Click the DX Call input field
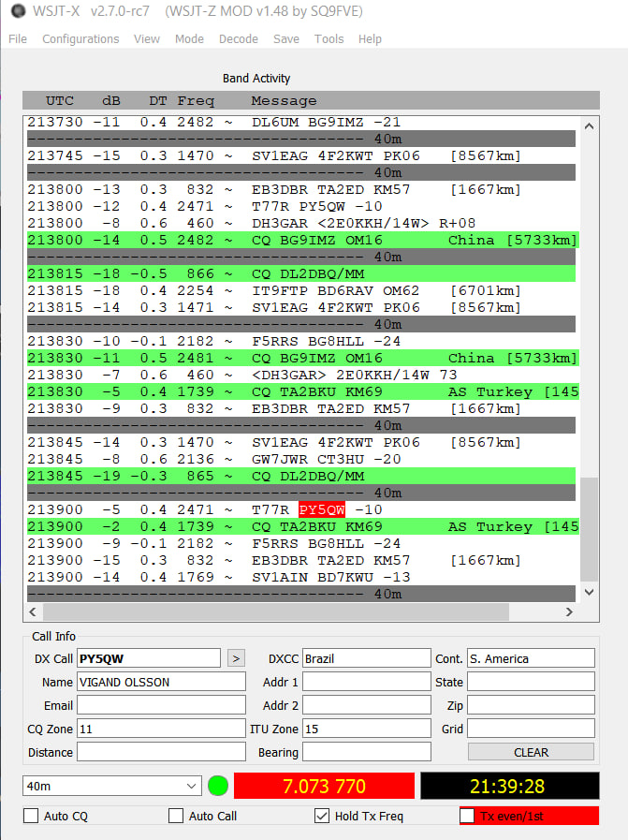This screenshot has height=840, width=628. point(148,658)
